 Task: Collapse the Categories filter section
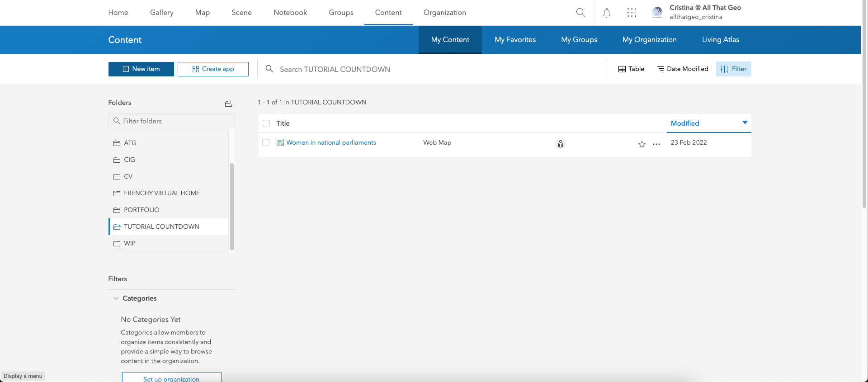(116, 298)
